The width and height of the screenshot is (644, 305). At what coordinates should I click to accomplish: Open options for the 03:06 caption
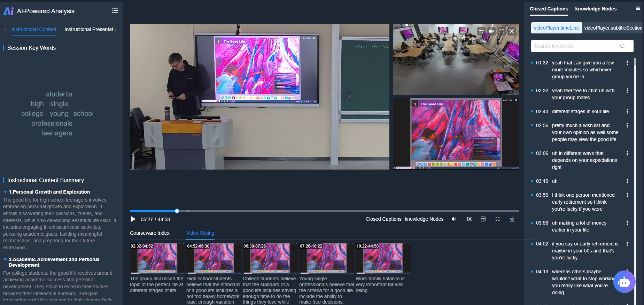[627, 153]
